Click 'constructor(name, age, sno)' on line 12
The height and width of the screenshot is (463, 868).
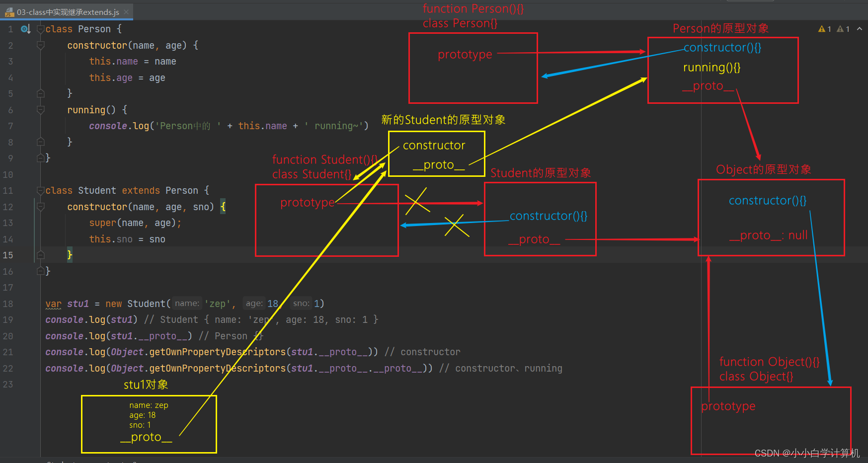pos(141,207)
